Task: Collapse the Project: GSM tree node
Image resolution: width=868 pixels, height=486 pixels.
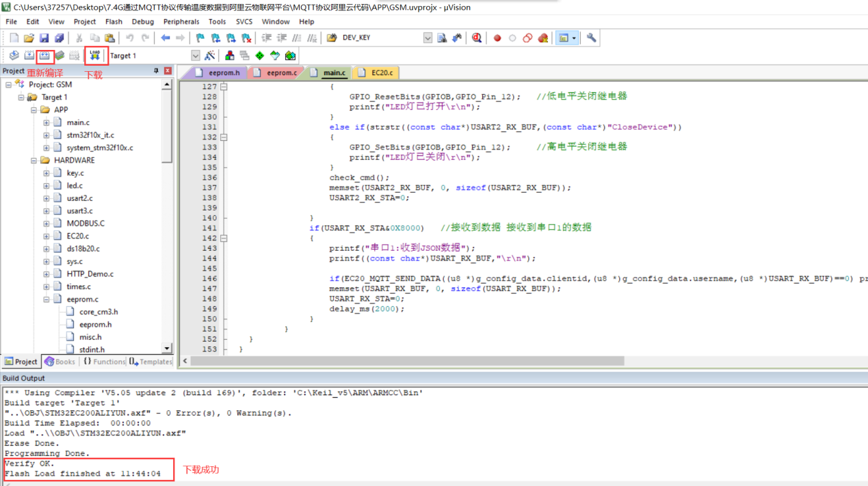Action: tap(8, 85)
